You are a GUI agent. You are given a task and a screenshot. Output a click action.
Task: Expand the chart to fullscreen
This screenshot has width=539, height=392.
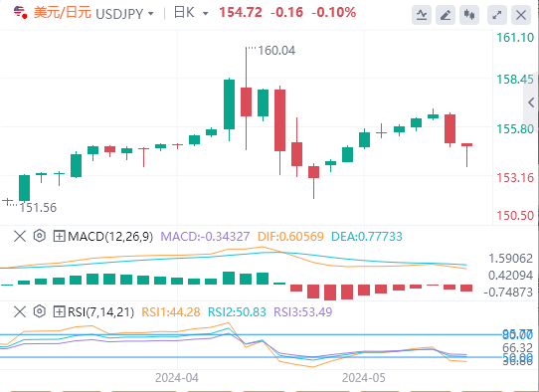coord(497,15)
